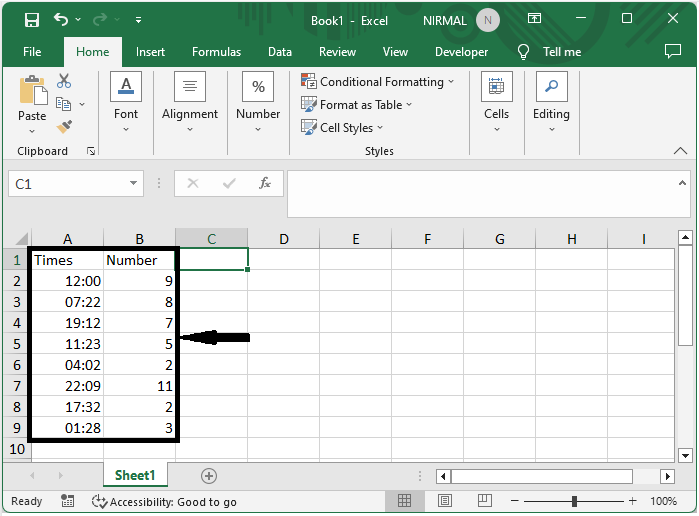699x516 pixels.
Task: Click the Cut scissors icon
Action: (x=64, y=81)
